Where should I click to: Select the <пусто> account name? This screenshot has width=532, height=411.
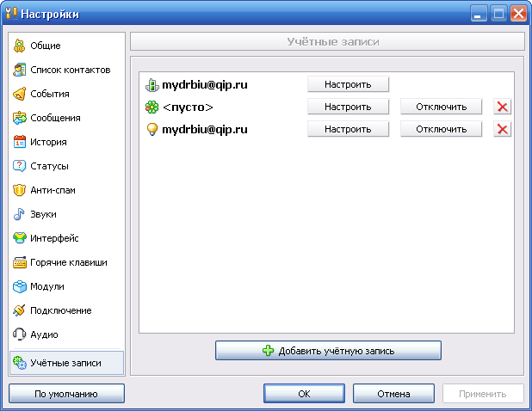coord(188,107)
